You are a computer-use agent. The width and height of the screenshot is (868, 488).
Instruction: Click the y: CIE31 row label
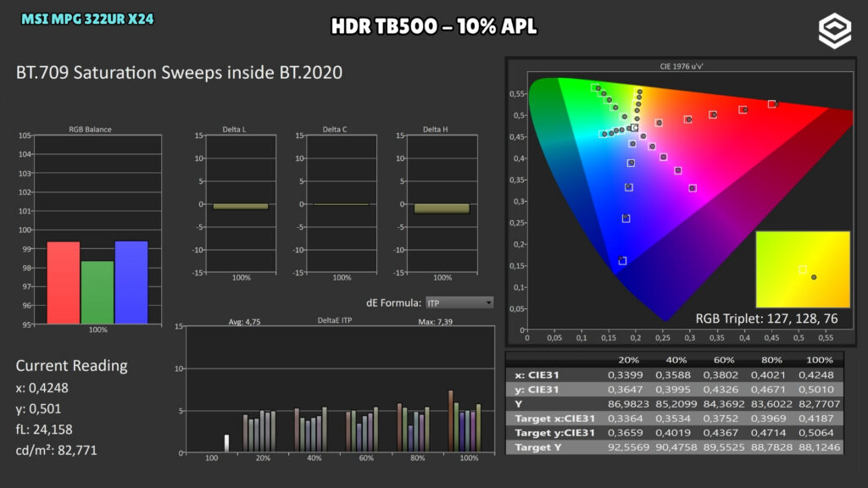pos(537,390)
